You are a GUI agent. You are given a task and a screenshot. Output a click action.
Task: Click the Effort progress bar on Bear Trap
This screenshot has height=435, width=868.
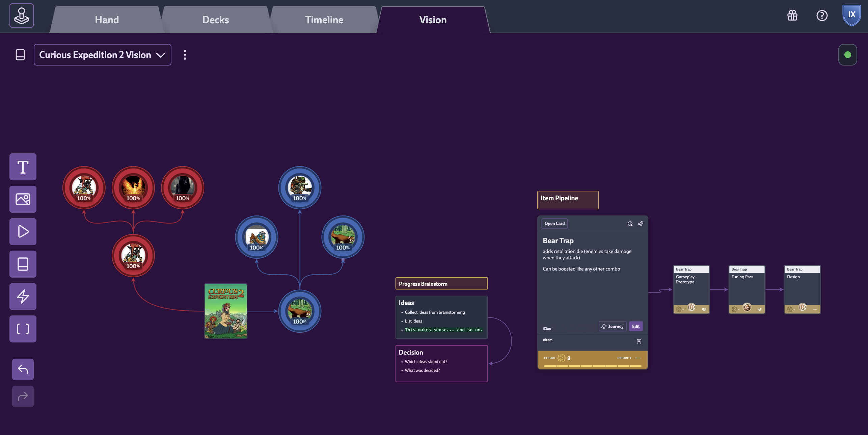click(x=592, y=366)
